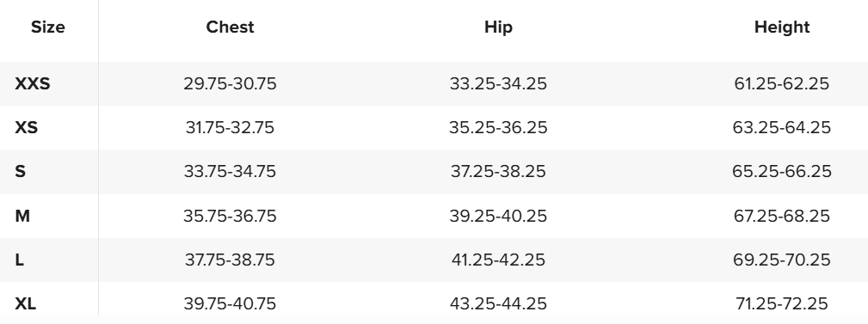The height and width of the screenshot is (324, 868).
Task: Click hip value 41.25-42.25 for L
Action: (x=498, y=260)
